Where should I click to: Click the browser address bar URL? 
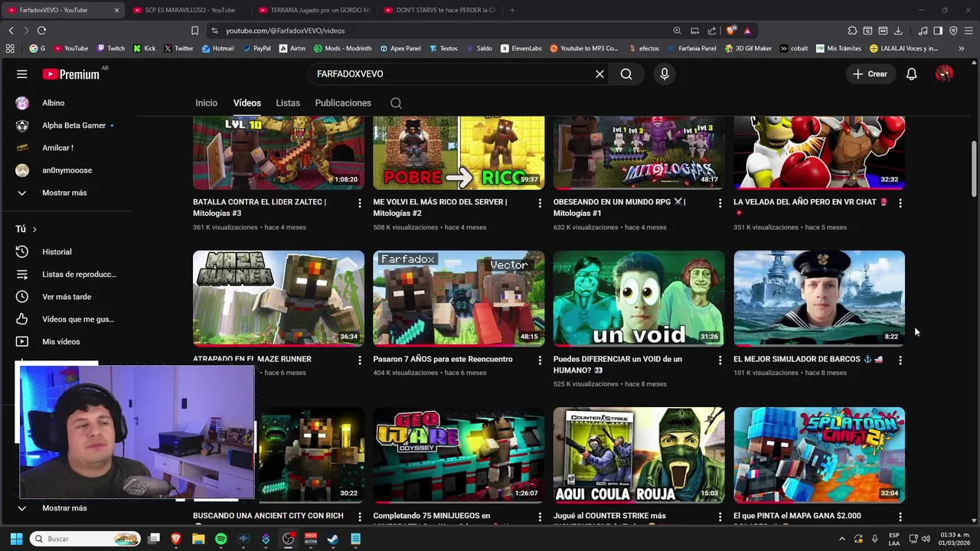285,31
